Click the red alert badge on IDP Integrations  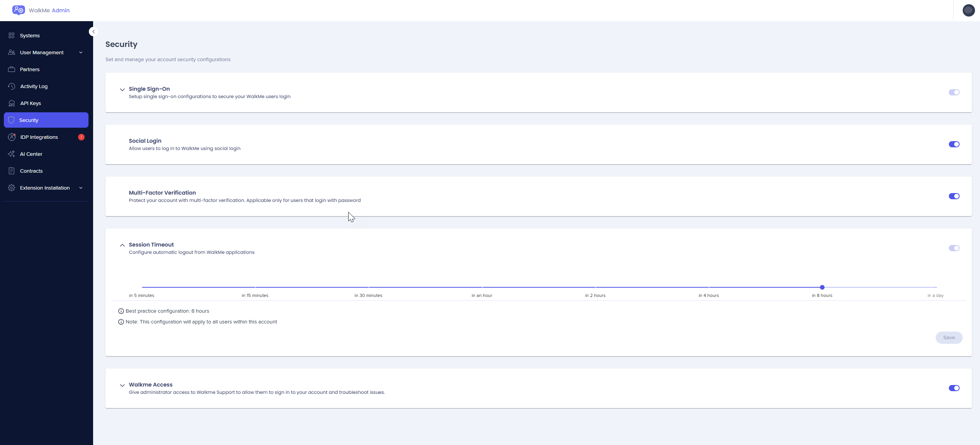[x=81, y=137]
